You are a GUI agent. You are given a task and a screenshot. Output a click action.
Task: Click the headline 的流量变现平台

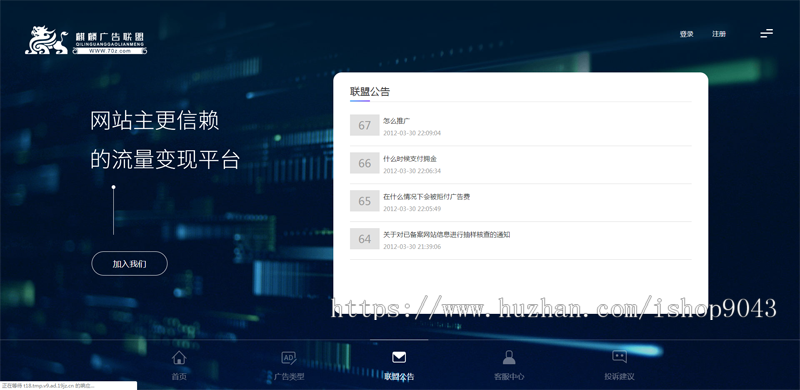165,159
